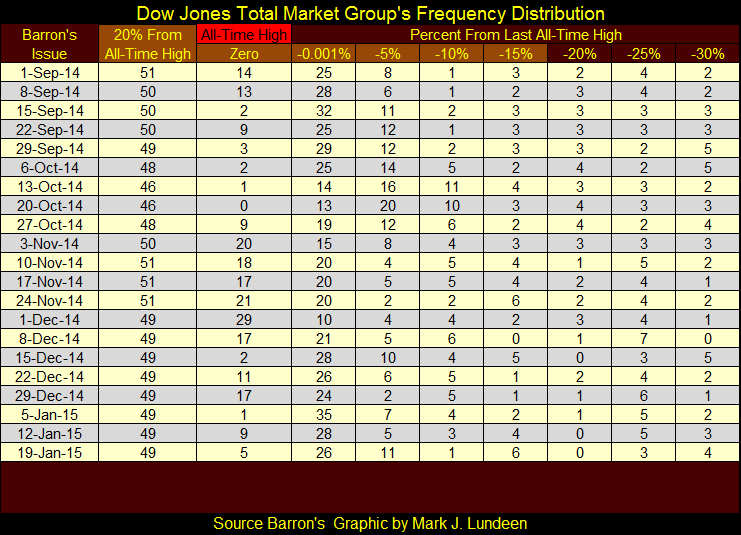Select the 'Zero' column header
The width and height of the screenshot is (741, 535).
(x=244, y=53)
